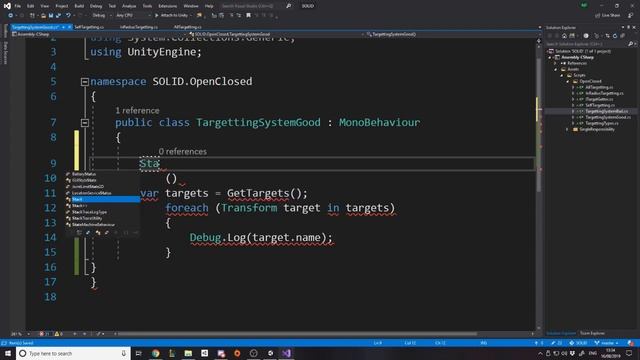Open the TargettingSystemGood member navigation dropdown

pos(453,34)
